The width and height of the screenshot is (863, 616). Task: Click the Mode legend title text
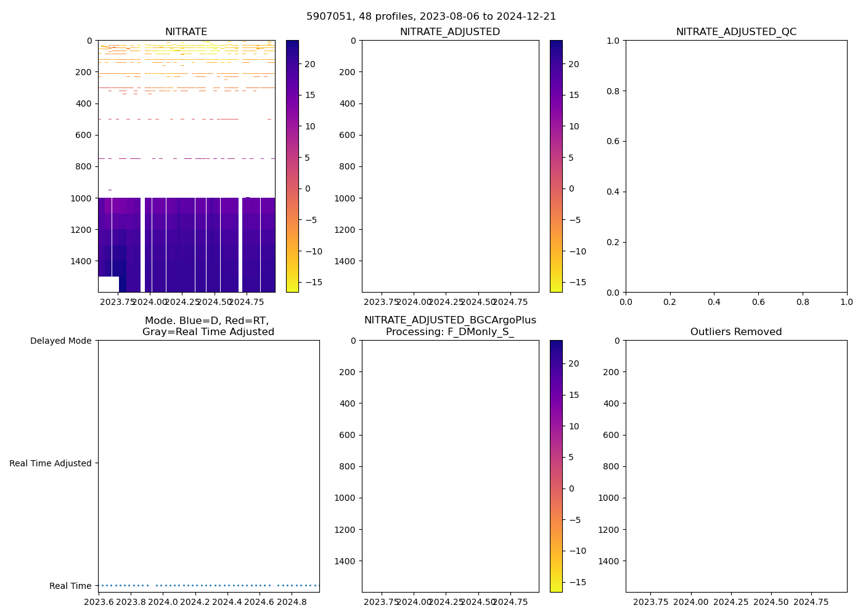208,326
